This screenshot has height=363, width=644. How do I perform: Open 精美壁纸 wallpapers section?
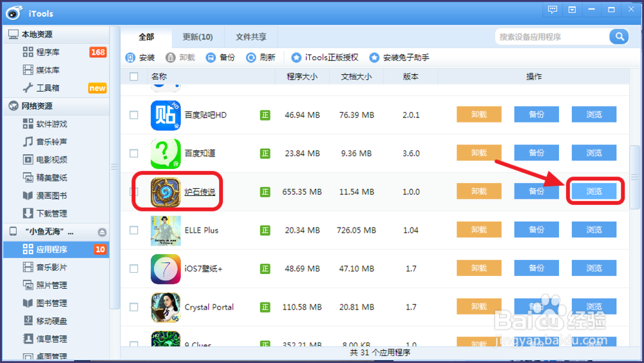(x=56, y=177)
